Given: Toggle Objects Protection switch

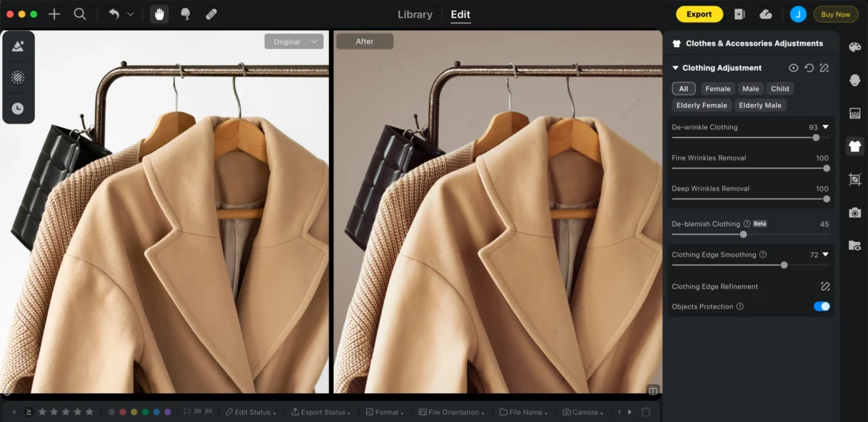Looking at the screenshot, I should 821,306.
